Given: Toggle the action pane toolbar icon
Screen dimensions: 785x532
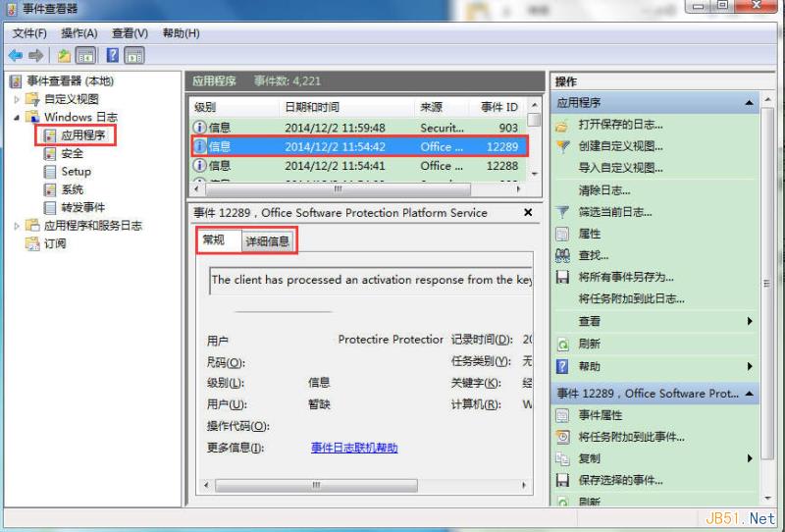Looking at the screenshot, I should pyautogui.click(x=134, y=55).
